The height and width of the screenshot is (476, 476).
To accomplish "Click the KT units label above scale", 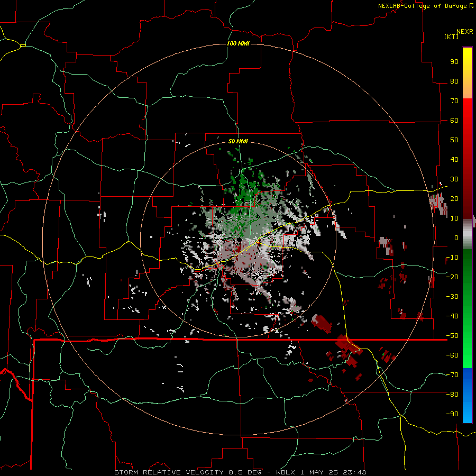I will 452,36.
